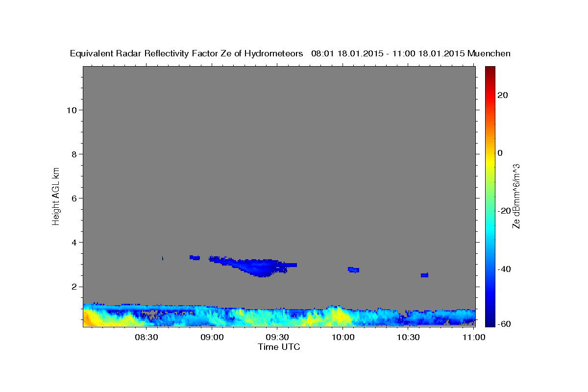Click the small blue echo patch before 09:00
The height and width of the screenshot is (392, 588).
coord(195,257)
